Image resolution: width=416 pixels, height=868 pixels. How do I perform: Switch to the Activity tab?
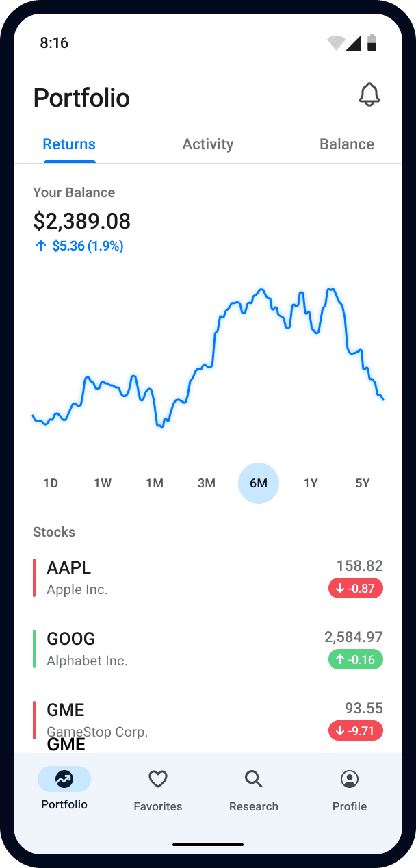208,144
